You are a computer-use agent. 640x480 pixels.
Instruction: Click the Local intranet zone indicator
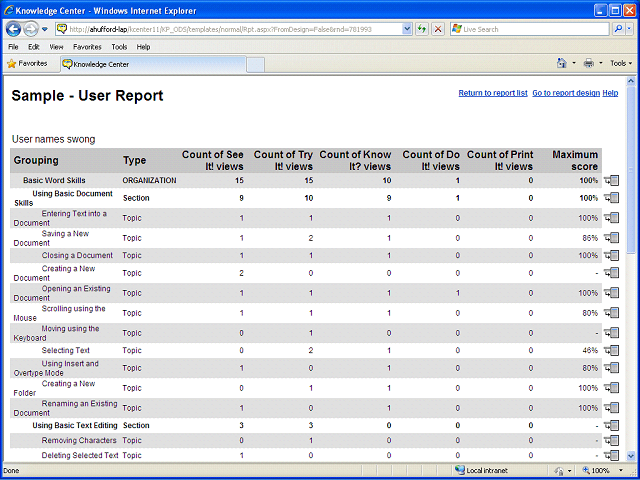[x=481, y=471]
